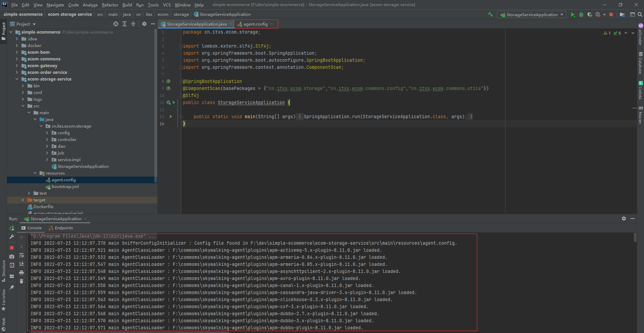Run with Coverage using the shield icon

[590, 15]
